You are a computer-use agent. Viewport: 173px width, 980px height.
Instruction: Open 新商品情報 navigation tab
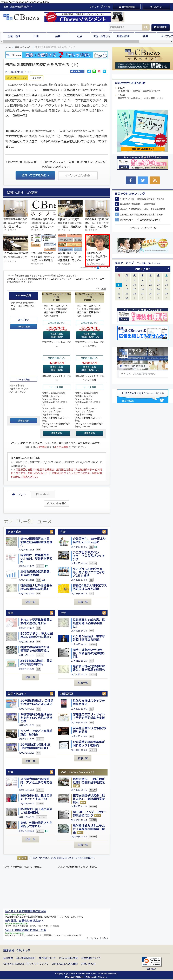point(124,37)
